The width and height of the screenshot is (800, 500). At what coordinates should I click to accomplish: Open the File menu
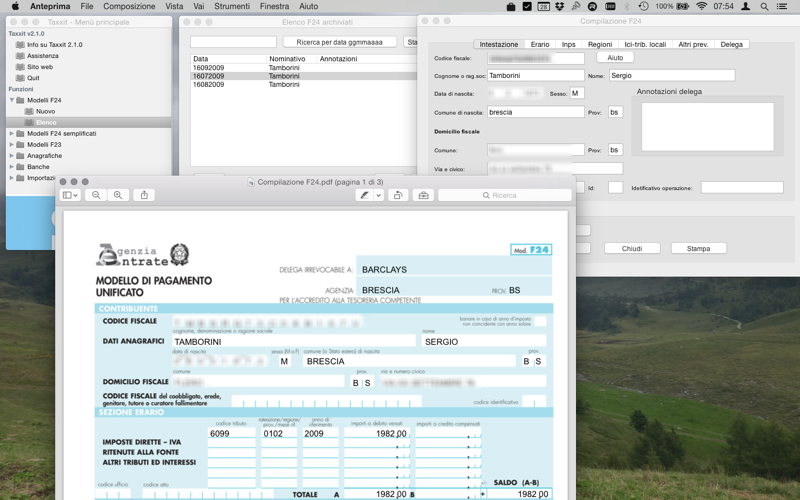[x=87, y=6]
